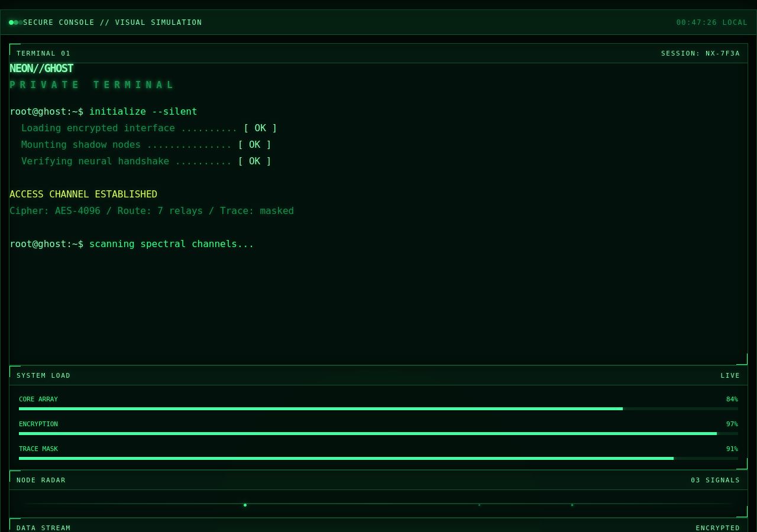Click the '84%' value

[x=732, y=400]
